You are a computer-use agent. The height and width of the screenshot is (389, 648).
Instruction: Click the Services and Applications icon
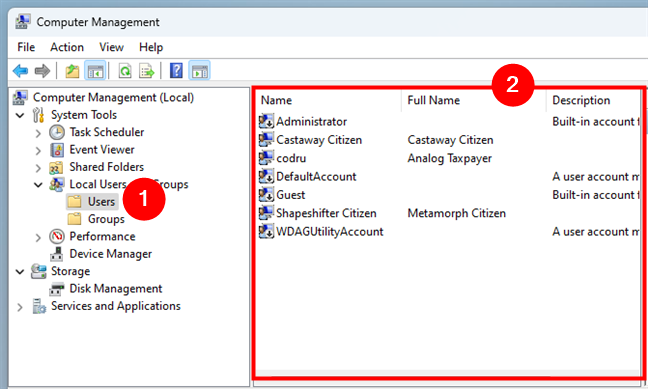click(x=39, y=306)
